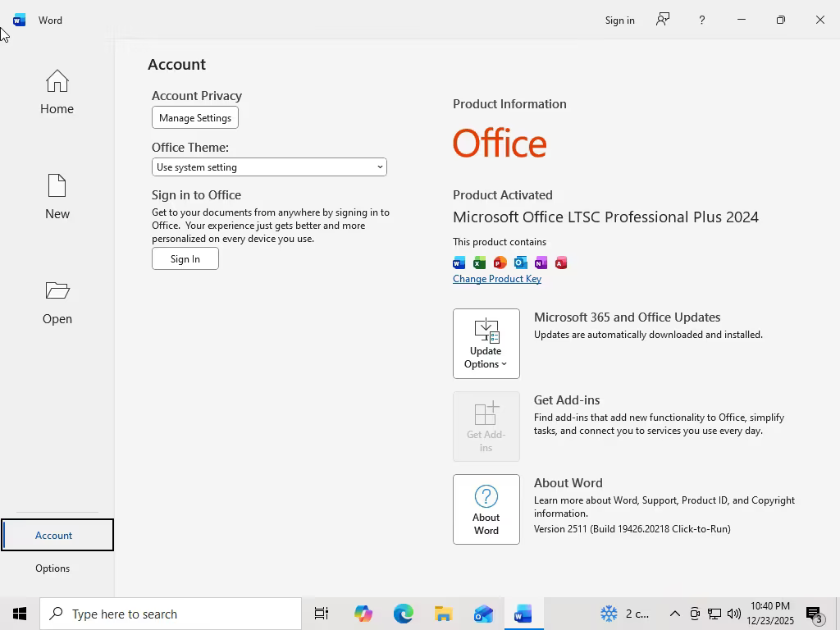Click the About Word button
The height and width of the screenshot is (630, 840).
pos(486,509)
